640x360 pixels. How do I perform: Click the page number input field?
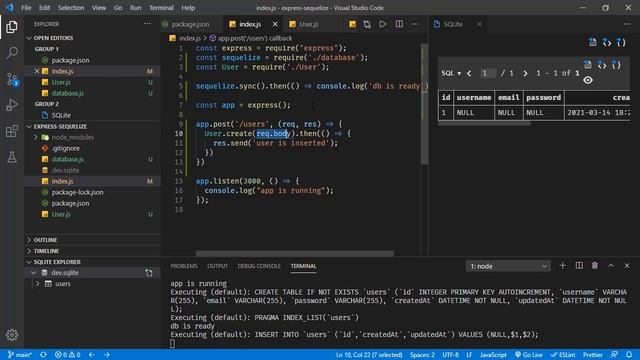(x=488, y=73)
